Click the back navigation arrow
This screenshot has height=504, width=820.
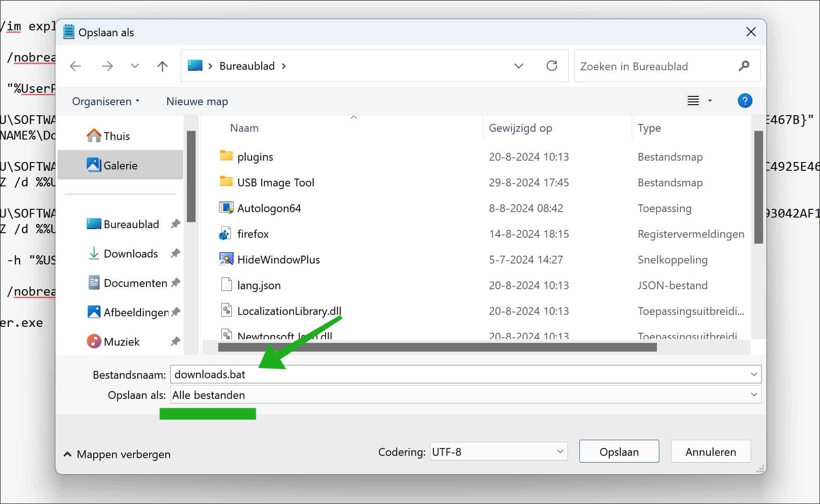(x=75, y=66)
